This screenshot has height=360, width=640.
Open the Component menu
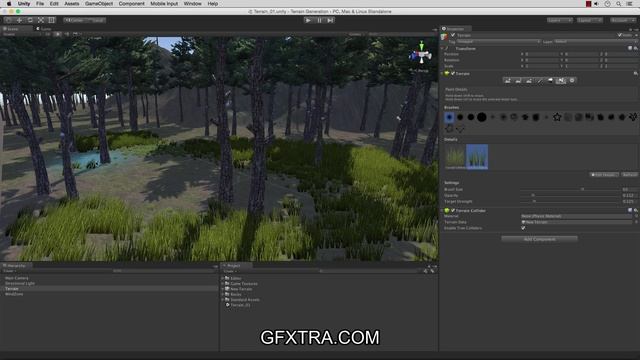(x=131, y=4)
